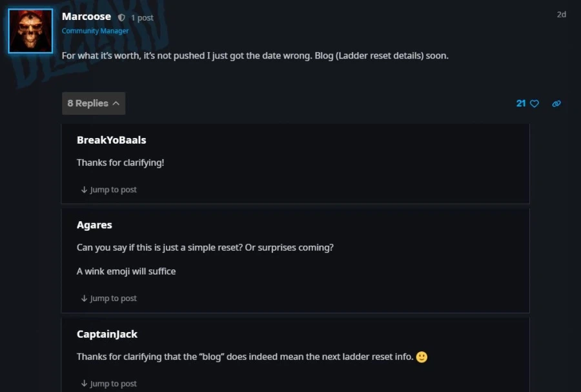Click the "1 post" label next to Marcoose
581x392 pixels.
click(x=142, y=18)
